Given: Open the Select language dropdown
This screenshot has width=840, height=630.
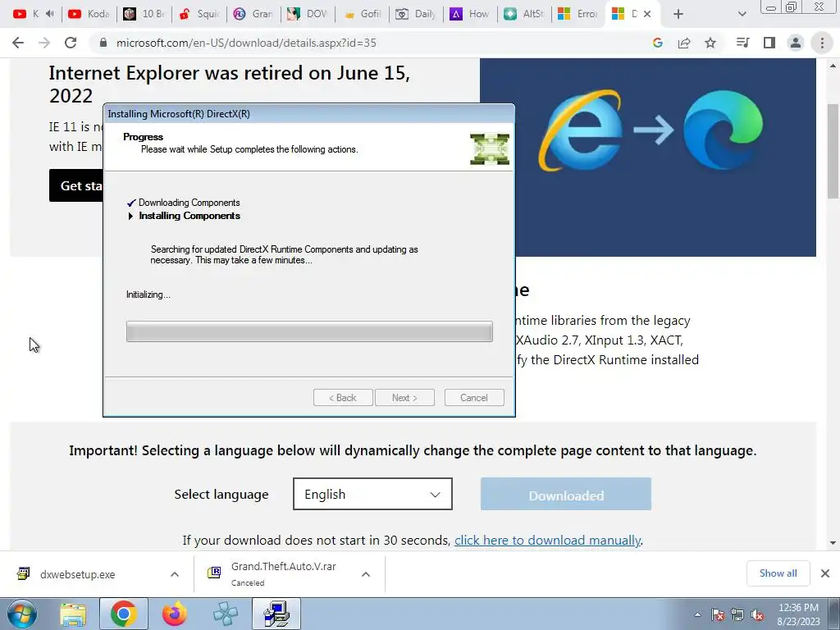Looking at the screenshot, I should point(372,494).
